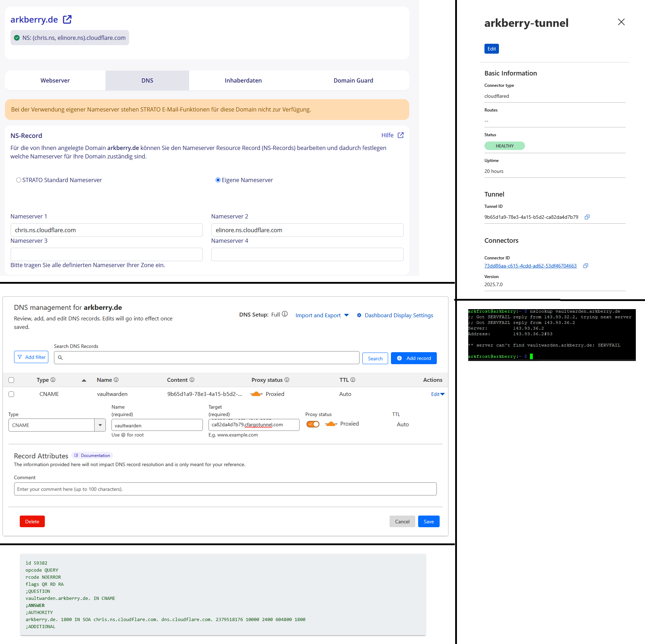The height and width of the screenshot is (644, 645).
Task: Click the Tunnel ID value text
Action: (x=531, y=217)
